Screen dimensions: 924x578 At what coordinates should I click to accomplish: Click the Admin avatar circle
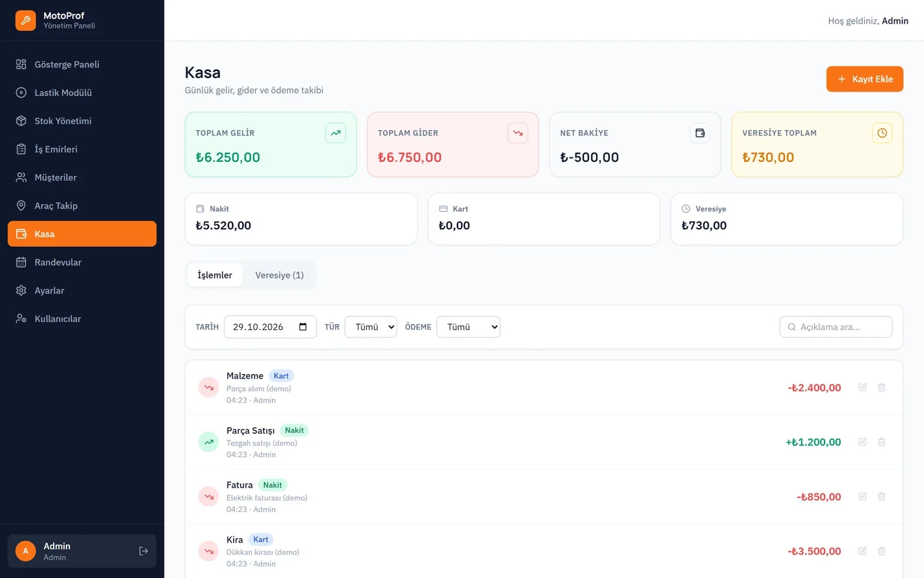click(x=25, y=551)
